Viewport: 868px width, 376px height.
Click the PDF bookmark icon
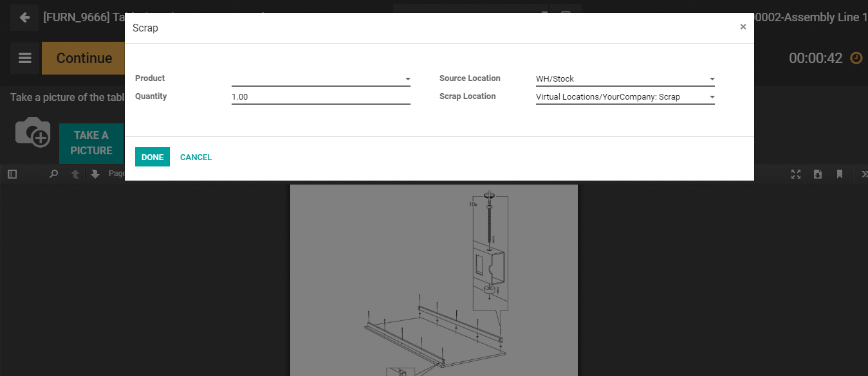coord(840,174)
